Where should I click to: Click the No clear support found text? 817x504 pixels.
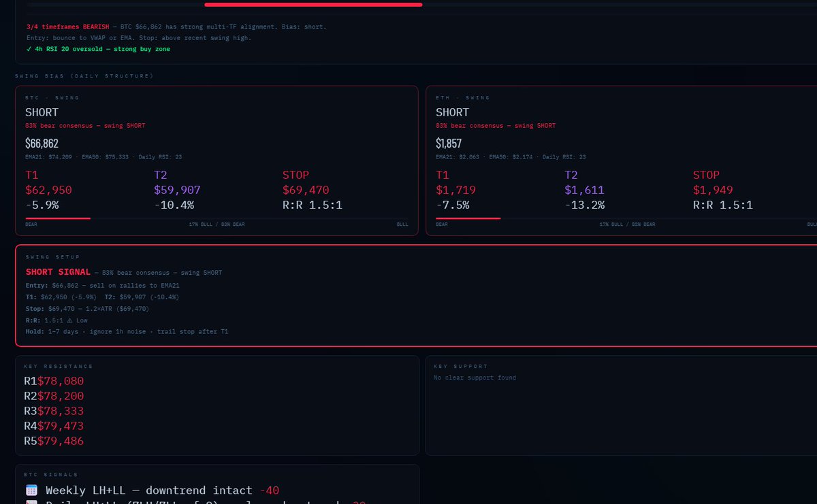click(x=475, y=377)
